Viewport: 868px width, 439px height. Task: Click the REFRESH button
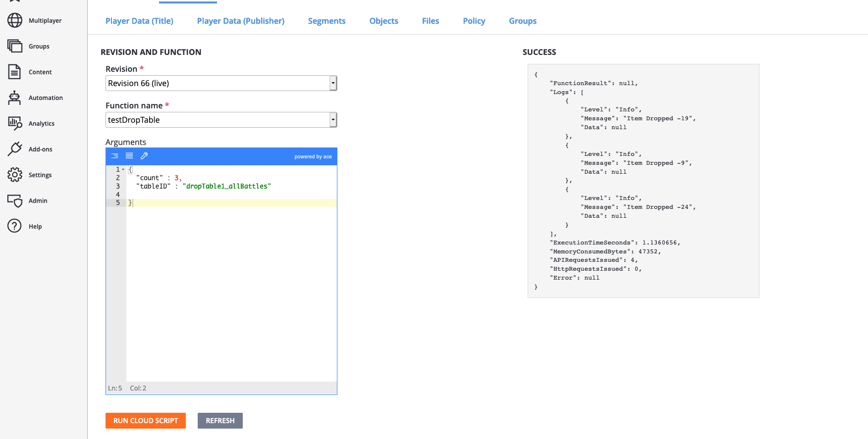[220, 421]
